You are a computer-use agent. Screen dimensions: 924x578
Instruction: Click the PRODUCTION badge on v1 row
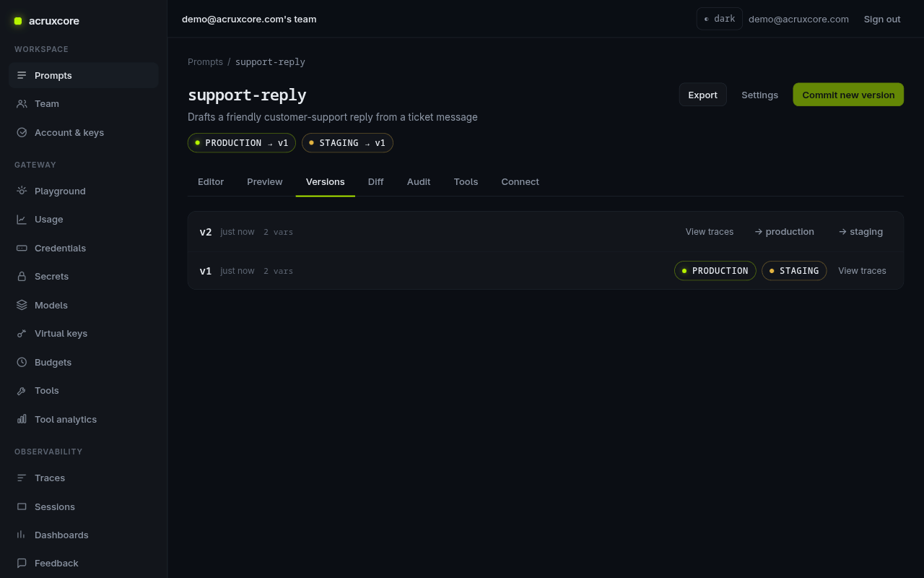pyautogui.click(x=715, y=271)
